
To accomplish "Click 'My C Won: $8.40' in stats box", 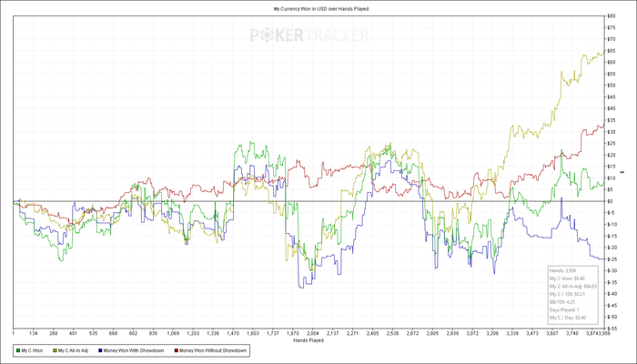I will (x=567, y=278).
